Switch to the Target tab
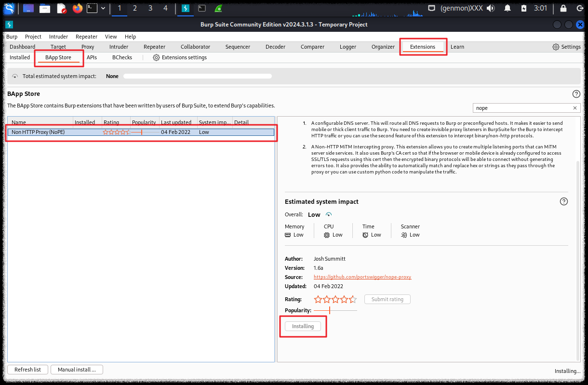Screen dimensions: 588x385 tap(58, 47)
